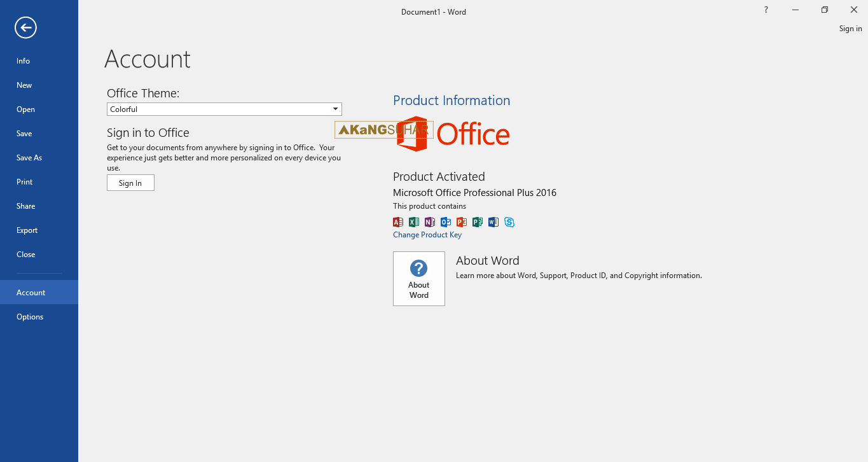Select the OneNote icon
Viewport: 868px width, 462px height.
(429, 222)
